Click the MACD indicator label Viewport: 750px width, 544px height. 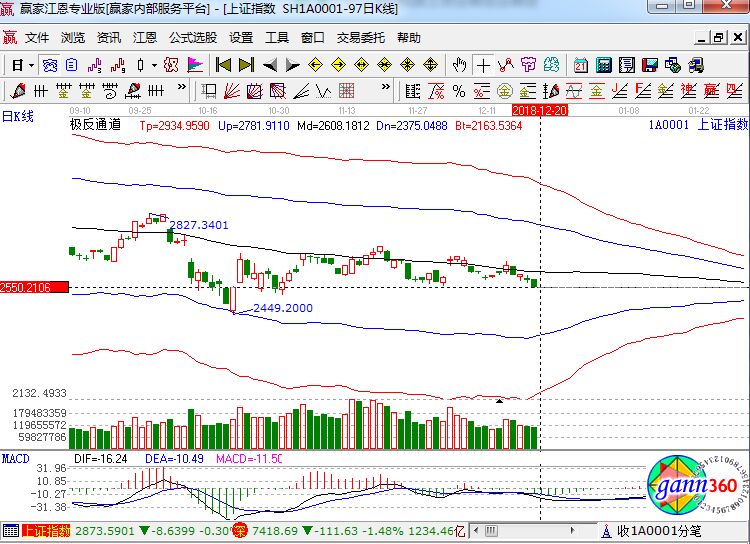tap(15, 458)
